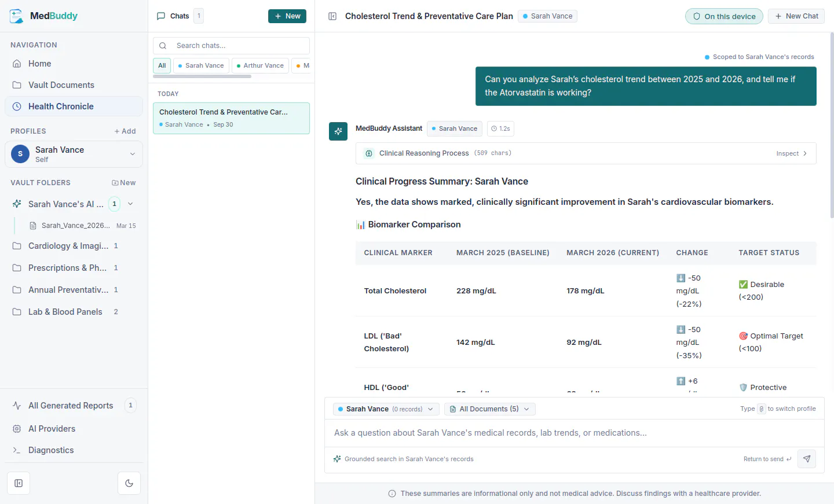This screenshot has height=504, width=834.
Task: Click the grounded search sparkle icon
Action: coord(337,459)
